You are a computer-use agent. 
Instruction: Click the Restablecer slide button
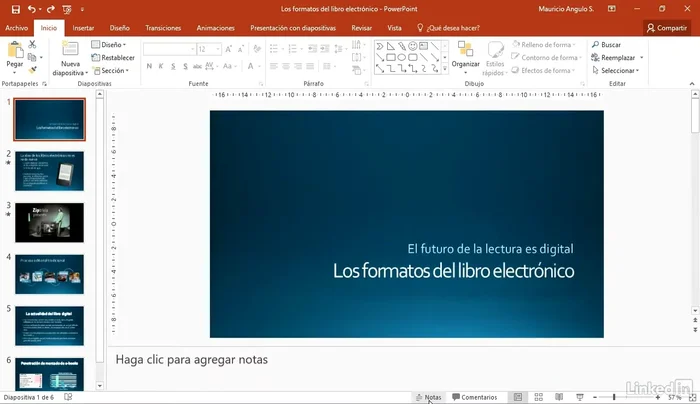[113, 58]
